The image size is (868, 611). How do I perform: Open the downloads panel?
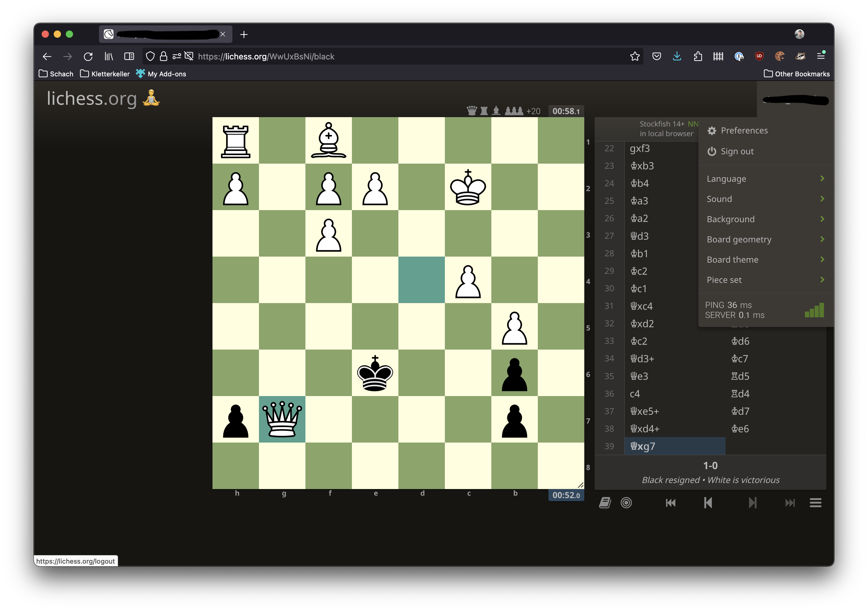click(x=677, y=57)
